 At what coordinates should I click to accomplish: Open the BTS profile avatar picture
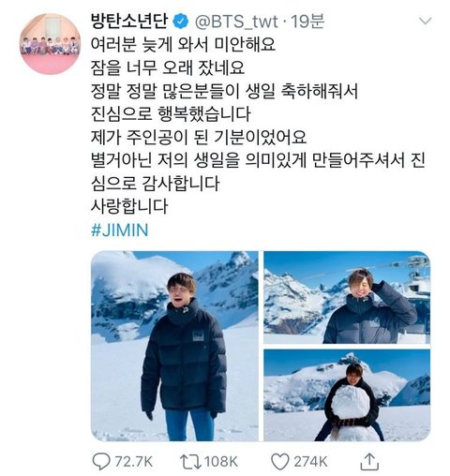tap(50, 44)
